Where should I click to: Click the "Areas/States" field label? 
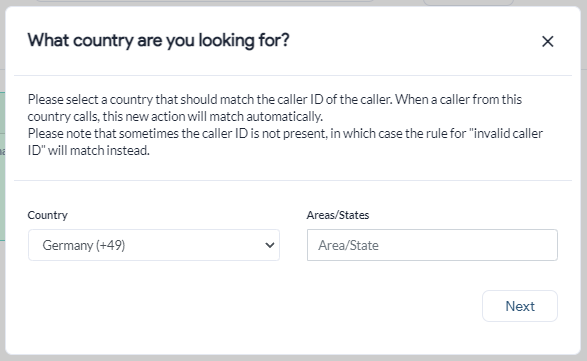(x=338, y=215)
